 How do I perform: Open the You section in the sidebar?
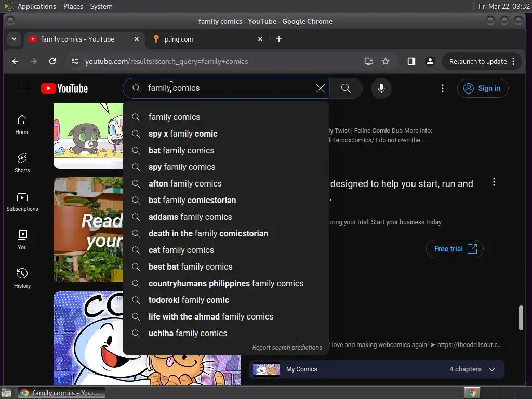pyautogui.click(x=22, y=240)
